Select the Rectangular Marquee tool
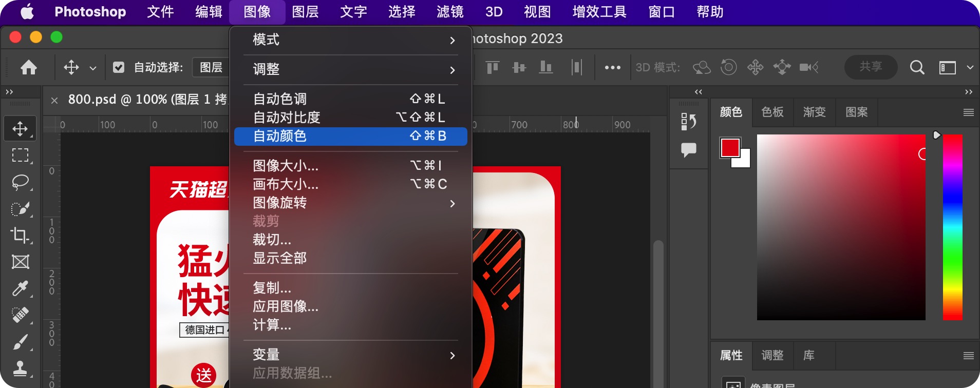Viewport: 980px width, 388px height. pos(21,155)
